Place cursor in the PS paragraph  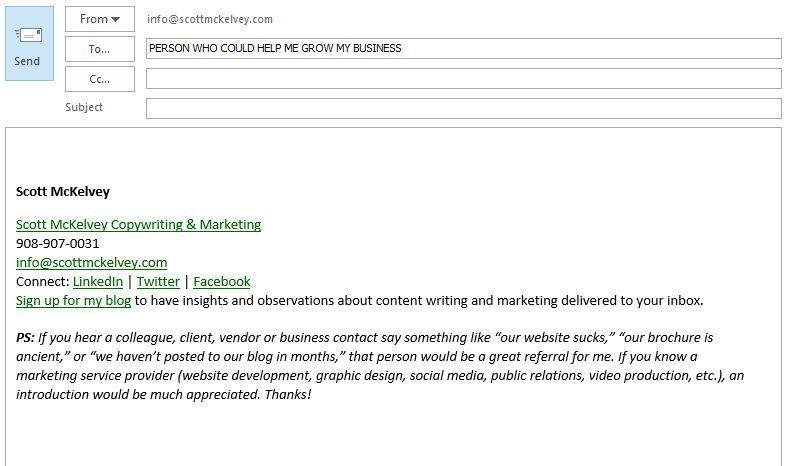pos(380,366)
